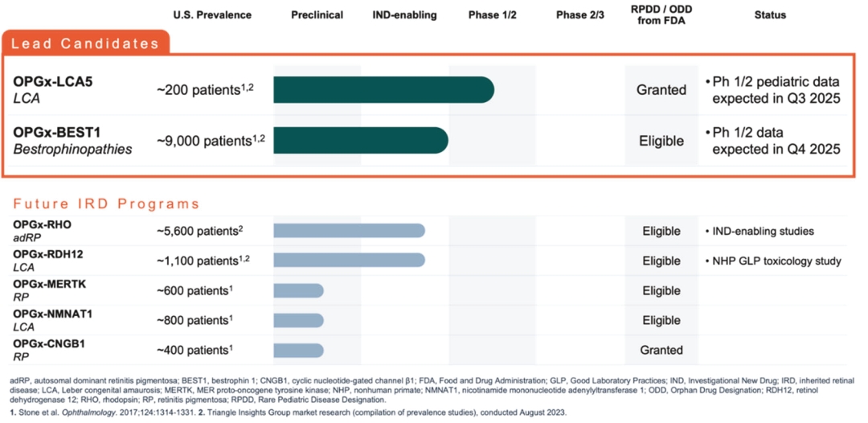The height and width of the screenshot is (423, 868).
Task: Click the Status column header
Action: pyautogui.click(x=770, y=14)
